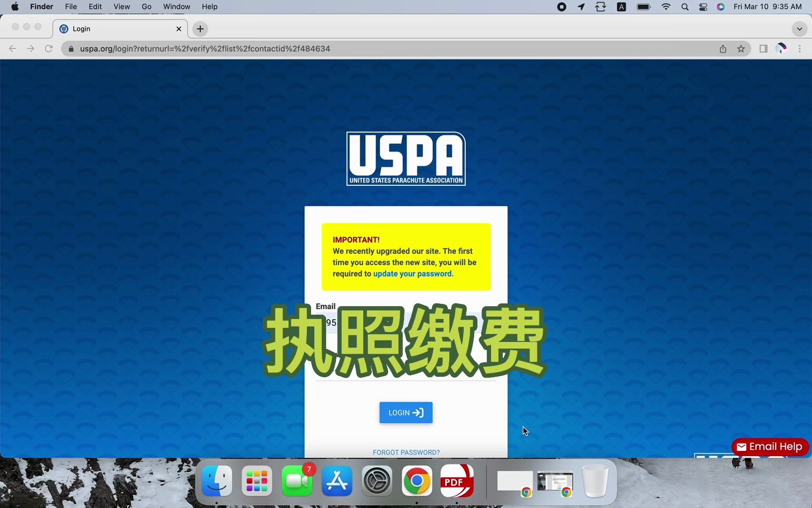Image resolution: width=812 pixels, height=508 pixels.
Task: Click the location arrow menu bar icon
Action: click(x=581, y=7)
